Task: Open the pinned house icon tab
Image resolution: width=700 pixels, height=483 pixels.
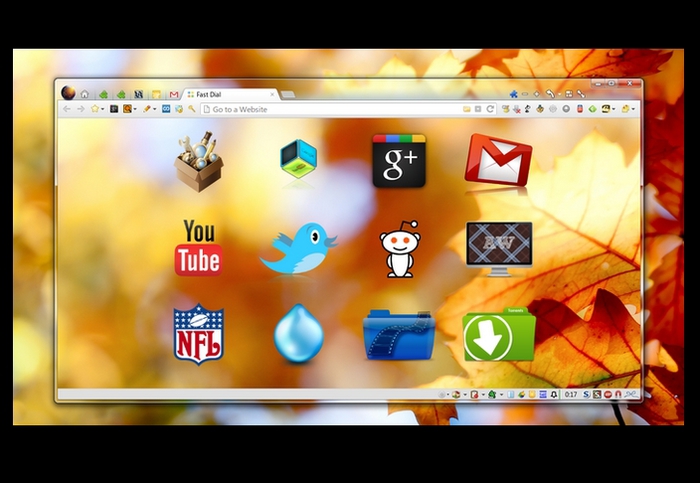Action: coord(85,94)
